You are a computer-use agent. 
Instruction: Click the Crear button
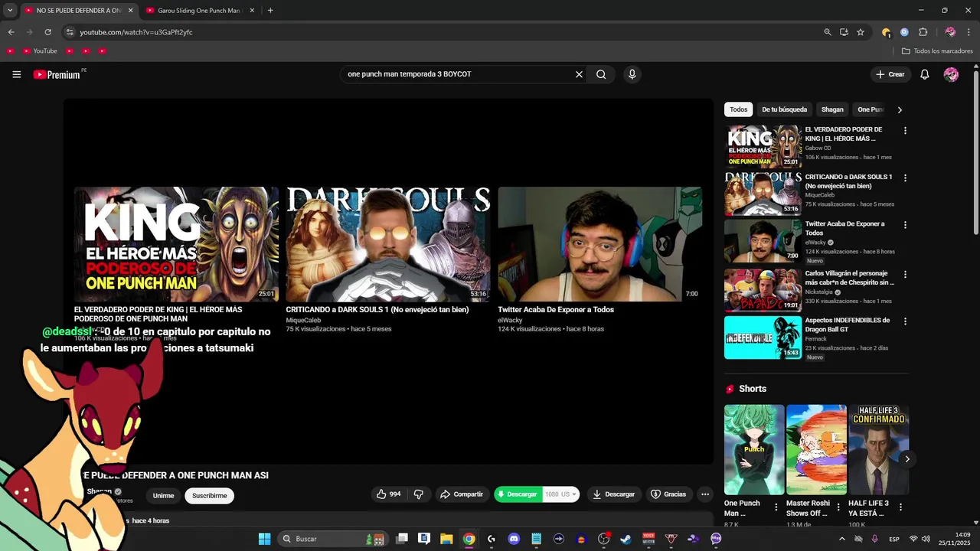(890, 74)
